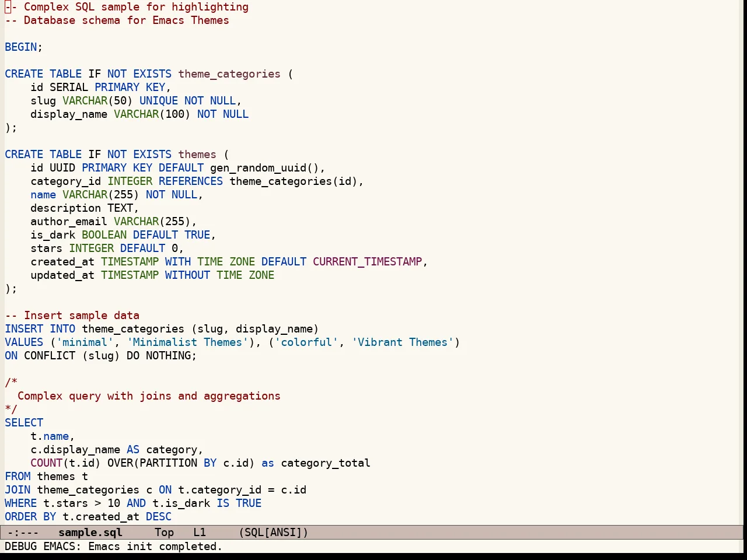747x560 pixels.
Task: Click INSERT INTO keyword
Action: pyautogui.click(x=40, y=328)
